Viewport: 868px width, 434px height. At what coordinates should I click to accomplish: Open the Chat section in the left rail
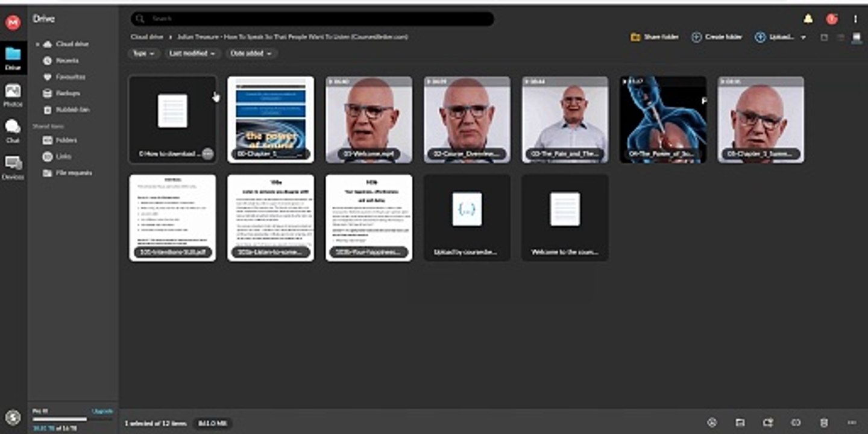[x=13, y=131]
